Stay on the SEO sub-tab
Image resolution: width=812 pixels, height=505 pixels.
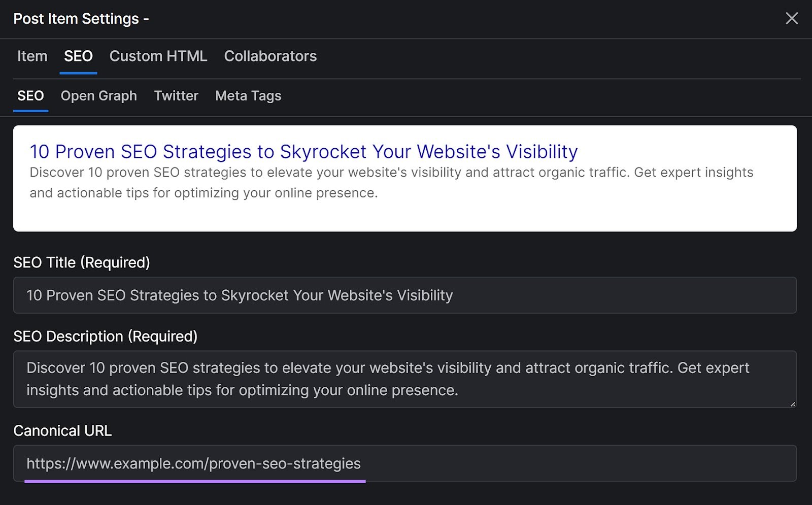pos(30,96)
